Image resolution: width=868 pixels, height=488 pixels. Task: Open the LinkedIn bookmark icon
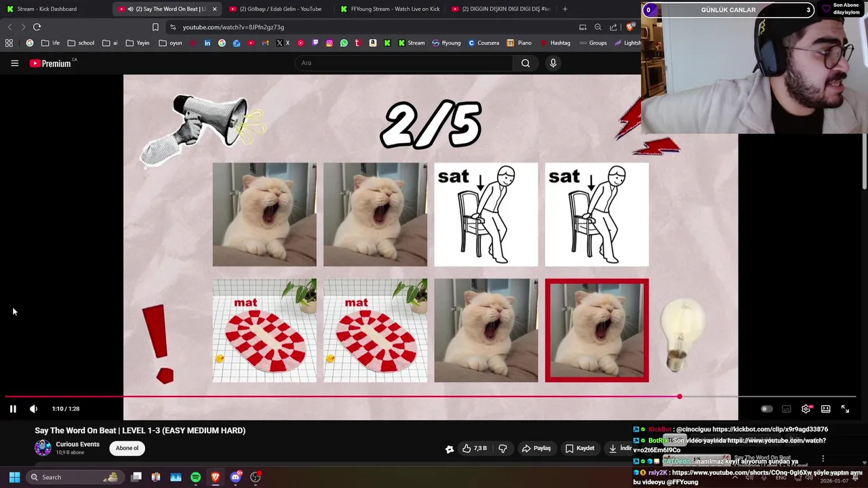208,43
